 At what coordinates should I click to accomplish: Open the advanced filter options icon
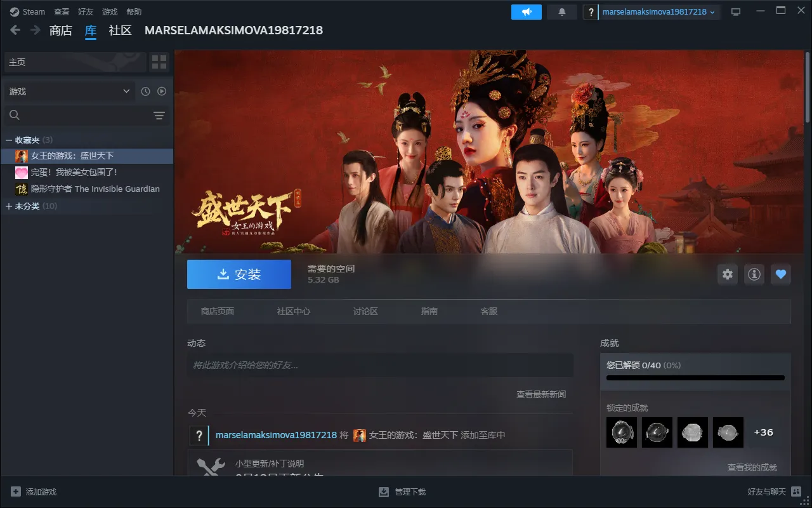159,115
